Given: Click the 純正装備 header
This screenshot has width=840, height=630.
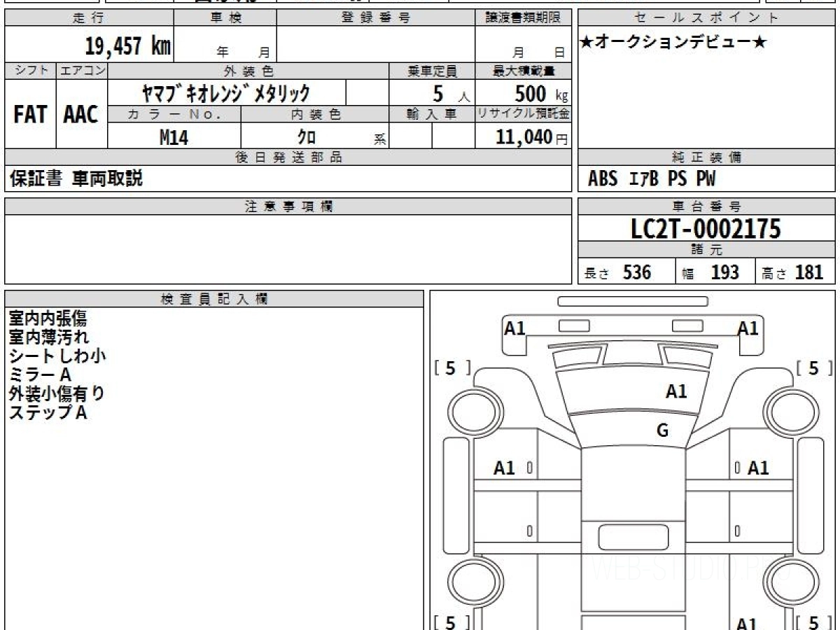Looking at the screenshot, I should click(x=707, y=157).
